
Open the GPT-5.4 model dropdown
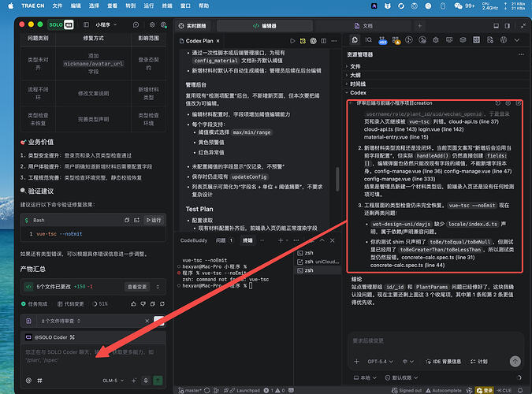pyautogui.click(x=381, y=362)
